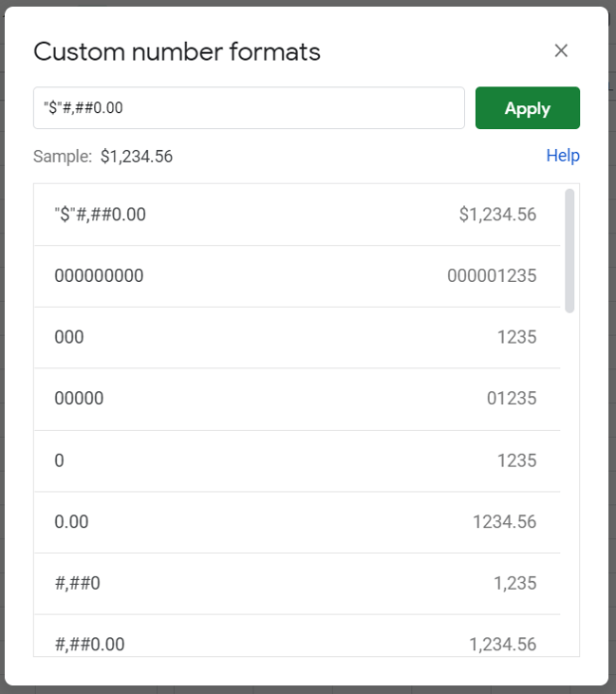Viewport: 616px width, 694px height.
Task: Select the single 0 format pattern
Action: click(60, 460)
